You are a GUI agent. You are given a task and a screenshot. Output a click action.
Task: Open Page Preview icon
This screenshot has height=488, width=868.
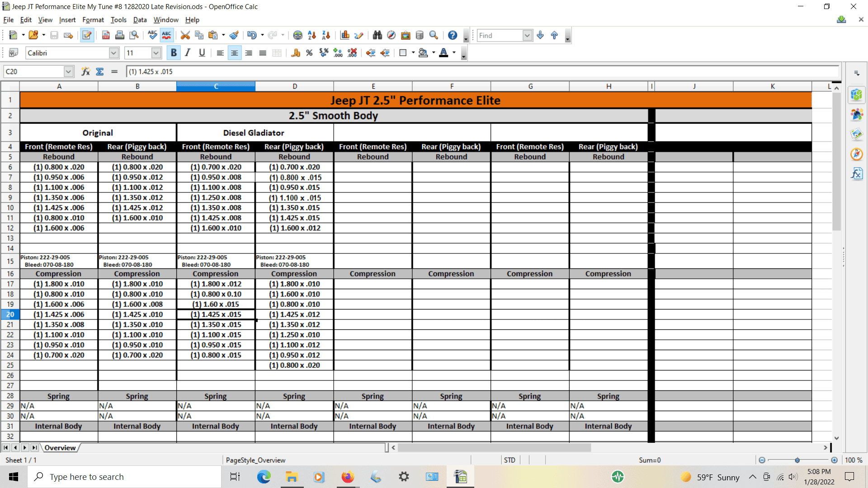[134, 35]
